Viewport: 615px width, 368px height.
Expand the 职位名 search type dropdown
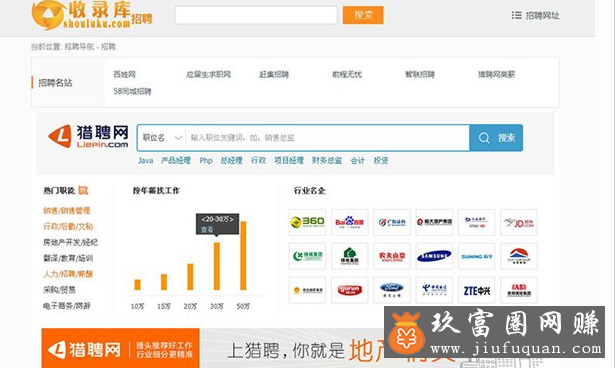tap(162, 138)
